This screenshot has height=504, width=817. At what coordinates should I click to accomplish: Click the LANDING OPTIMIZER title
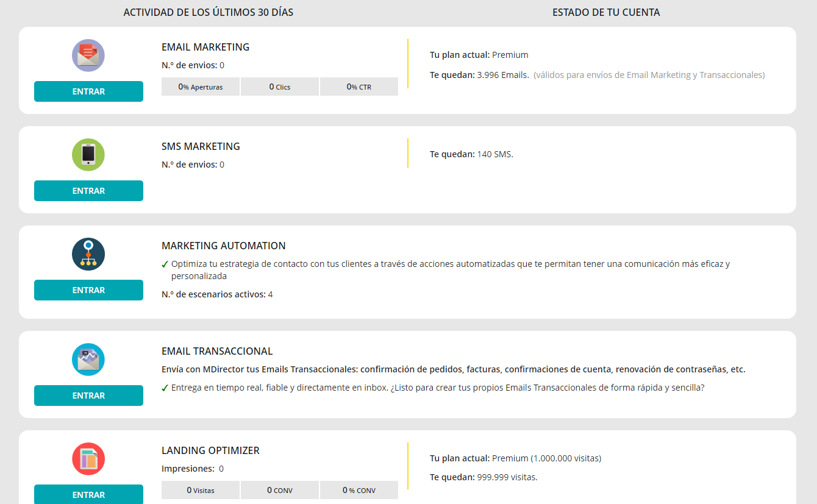[x=210, y=450]
